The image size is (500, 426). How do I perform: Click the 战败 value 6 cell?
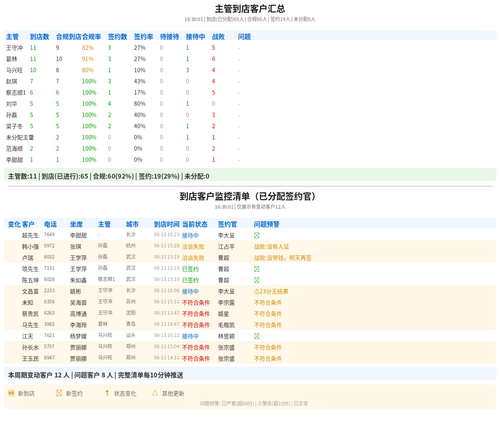213,59
